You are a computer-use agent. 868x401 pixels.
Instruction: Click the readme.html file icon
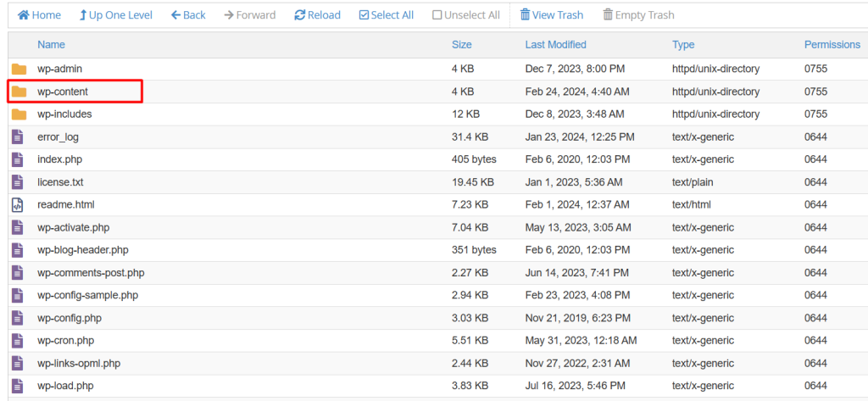point(17,205)
